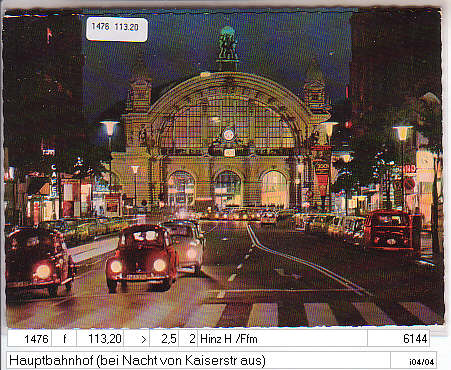This screenshot has width=451, height=370.
Task: Click the middle arched entrance of the station
Action: point(228,189)
